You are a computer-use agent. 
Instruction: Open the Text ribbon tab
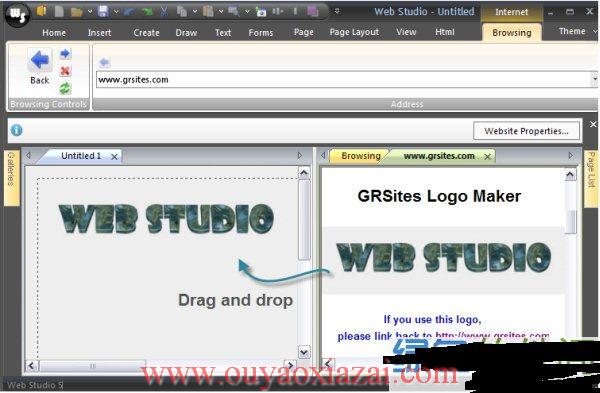pos(223,33)
